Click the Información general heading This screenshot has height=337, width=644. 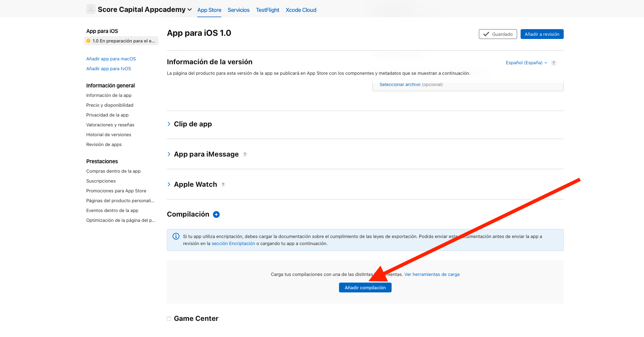(110, 85)
